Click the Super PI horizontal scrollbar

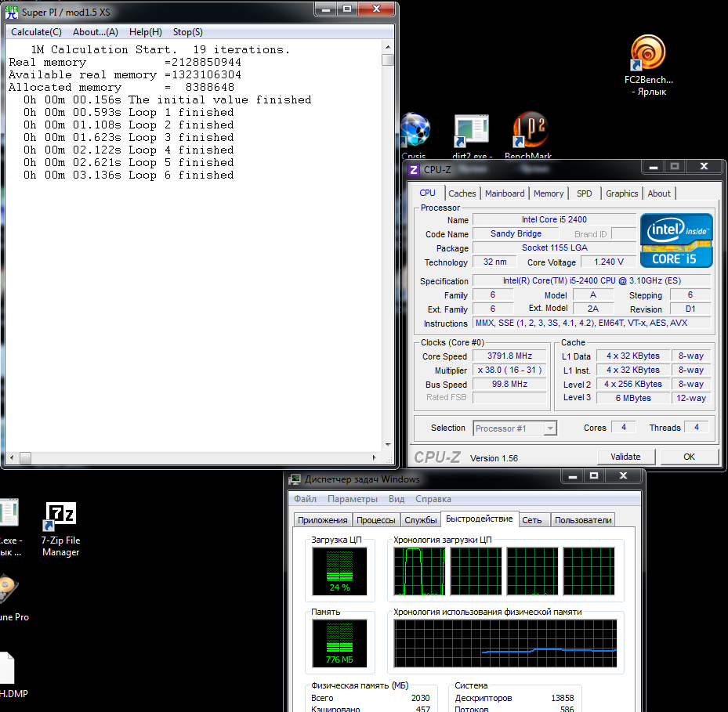point(196,458)
